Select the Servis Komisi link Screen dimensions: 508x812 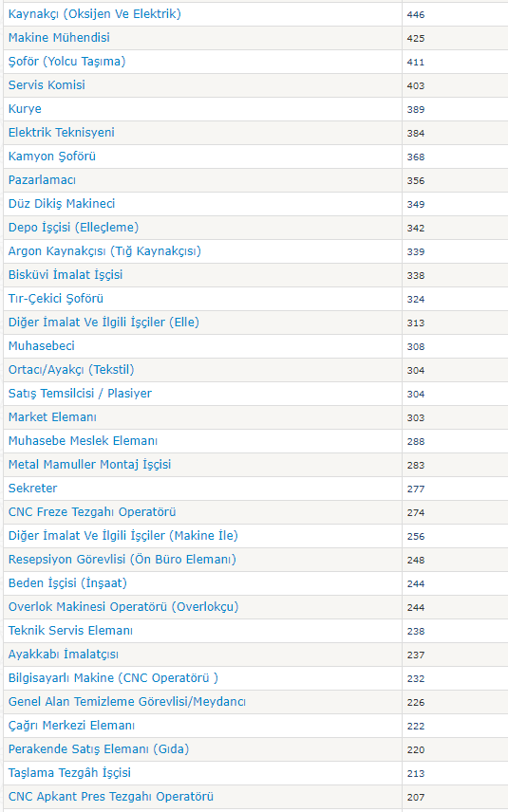pyautogui.click(x=47, y=85)
